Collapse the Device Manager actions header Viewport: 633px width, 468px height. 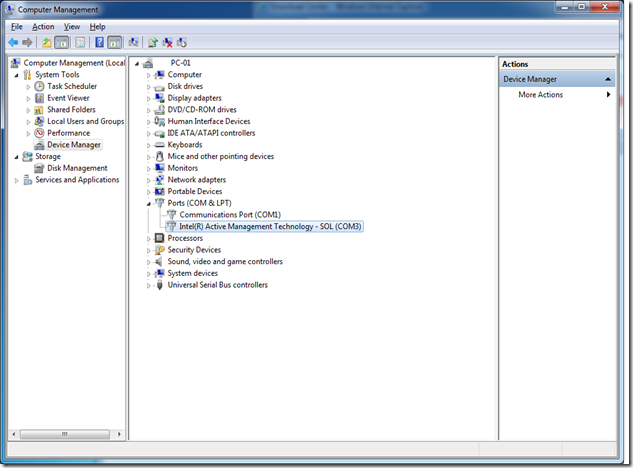pos(608,79)
